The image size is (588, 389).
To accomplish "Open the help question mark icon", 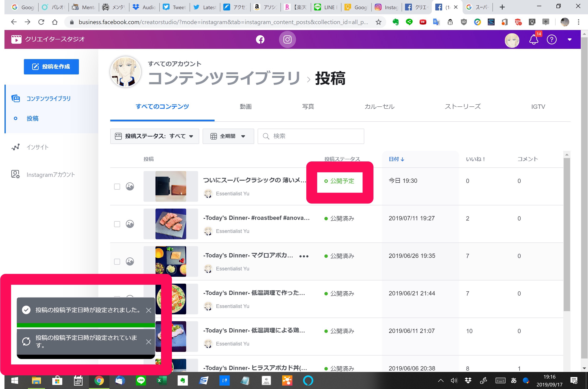I will pyautogui.click(x=552, y=40).
